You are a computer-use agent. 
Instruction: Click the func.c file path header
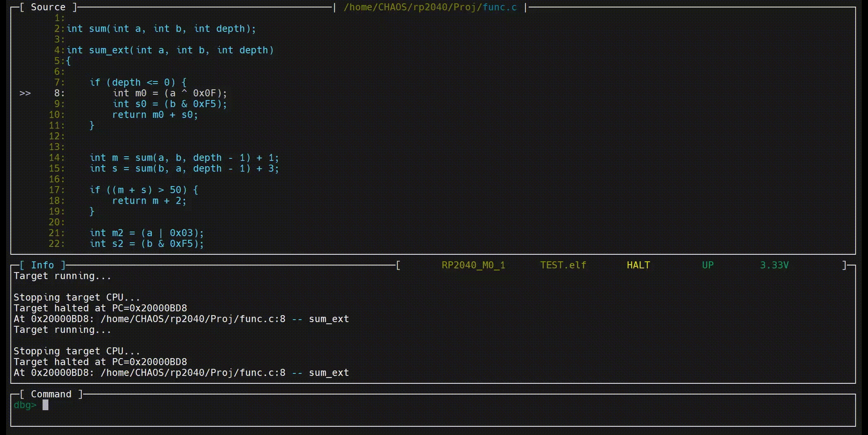click(430, 7)
